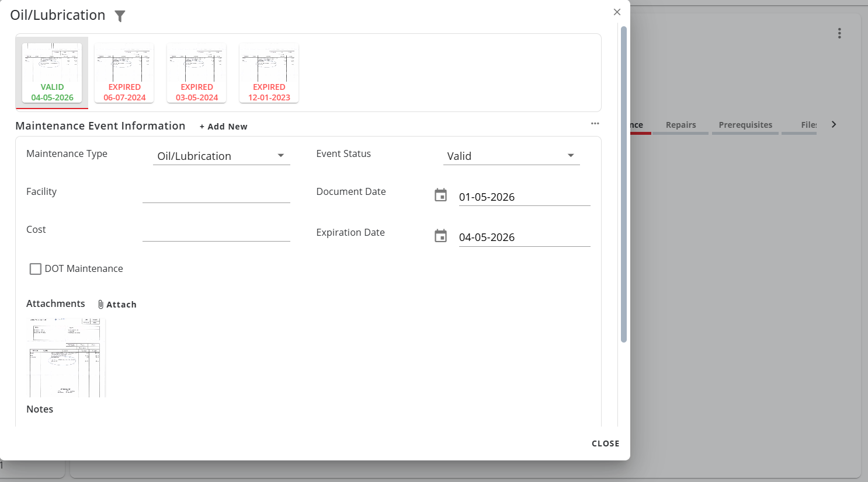The width and height of the screenshot is (868, 482).
Task: Click the dialog's vertical scrollbar
Action: (623, 184)
